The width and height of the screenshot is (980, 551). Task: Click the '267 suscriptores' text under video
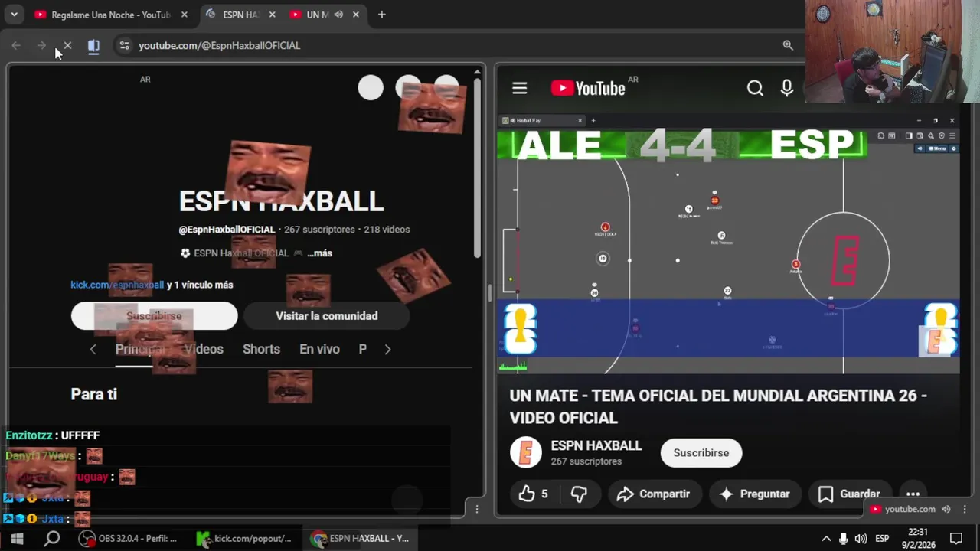(x=586, y=461)
